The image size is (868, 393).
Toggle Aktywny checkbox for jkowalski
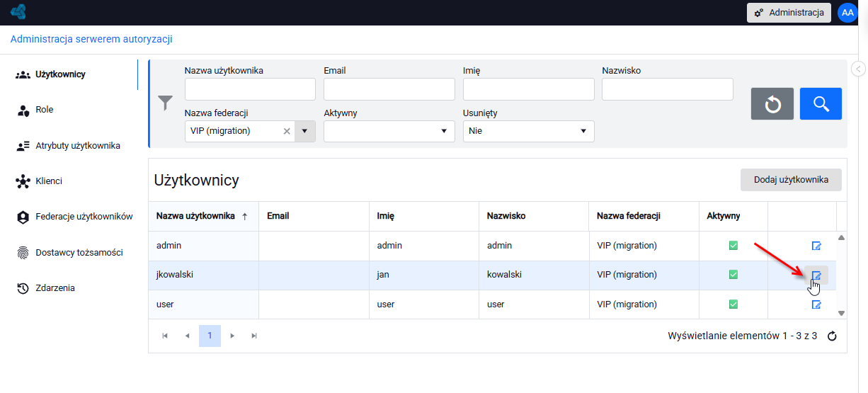coord(733,275)
